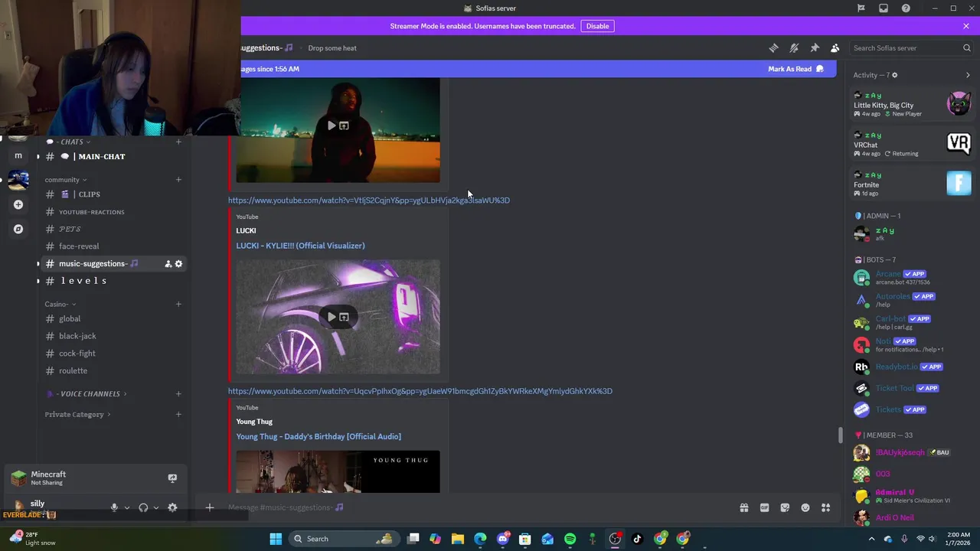Expand the VOICE CHANNELS category
Screen dimensions: 980x551
[86, 394]
